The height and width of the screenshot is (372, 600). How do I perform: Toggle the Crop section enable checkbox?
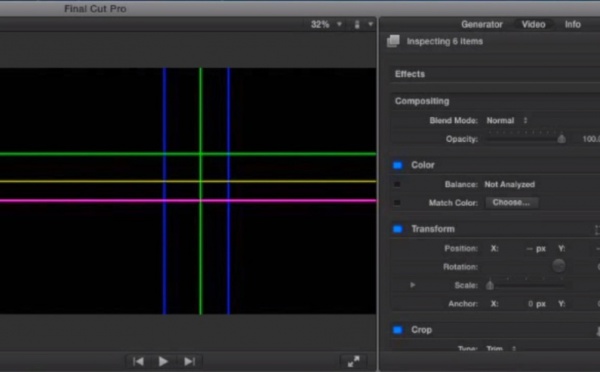[398, 330]
